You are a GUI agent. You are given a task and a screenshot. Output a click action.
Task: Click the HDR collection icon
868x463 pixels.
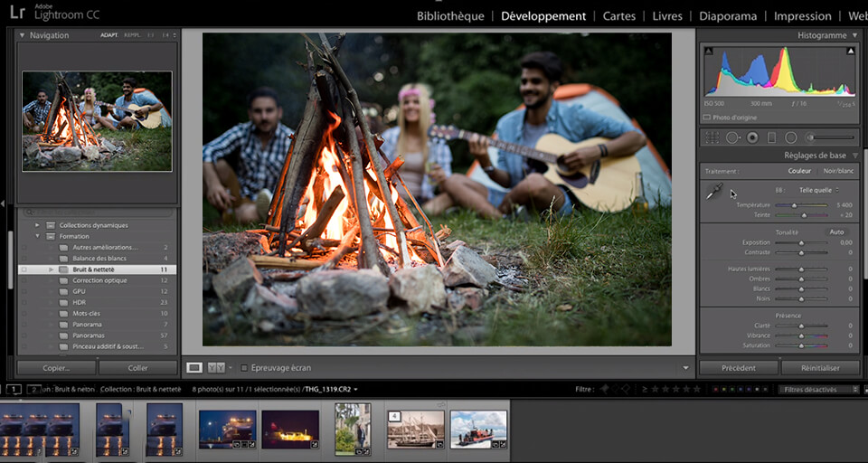(63, 302)
